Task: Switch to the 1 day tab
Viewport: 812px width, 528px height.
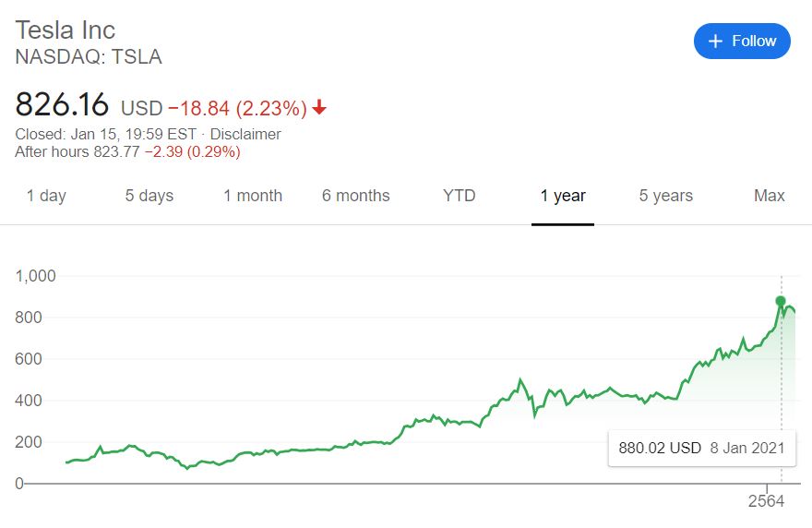Action: [46, 196]
